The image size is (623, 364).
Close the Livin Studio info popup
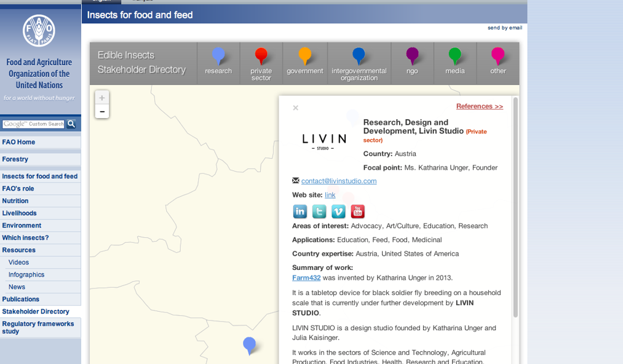pyautogui.click(x=296, y=108)
